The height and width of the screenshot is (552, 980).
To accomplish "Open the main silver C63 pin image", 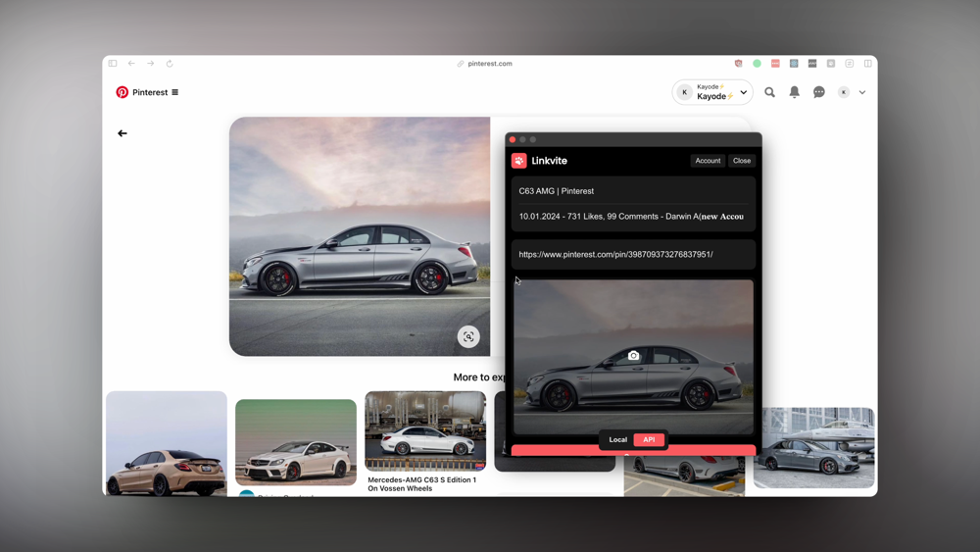I will pos(360,236).
